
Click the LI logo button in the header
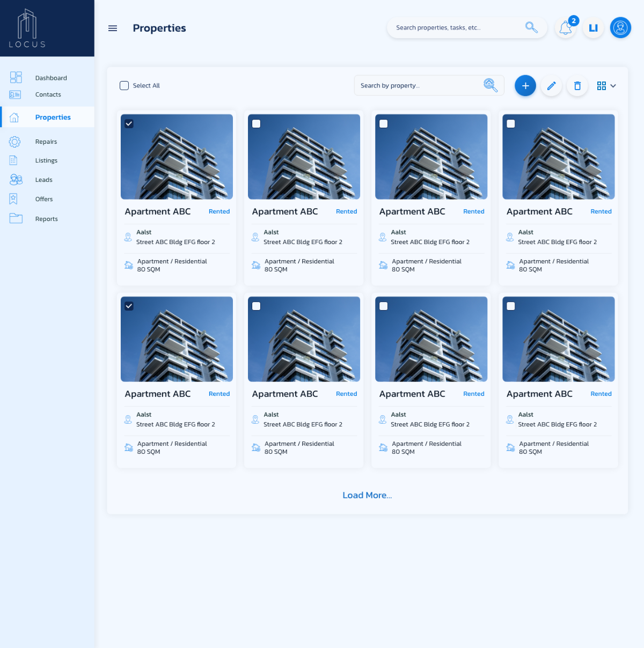(593, 28)
